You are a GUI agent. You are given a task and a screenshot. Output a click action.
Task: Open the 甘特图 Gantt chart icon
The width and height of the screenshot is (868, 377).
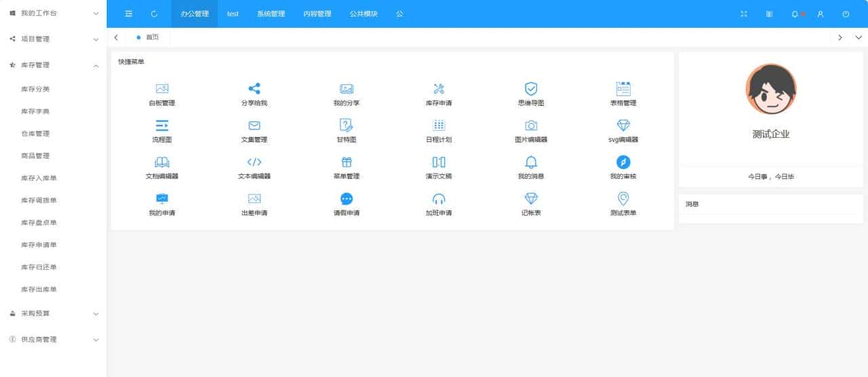(347, 125)
